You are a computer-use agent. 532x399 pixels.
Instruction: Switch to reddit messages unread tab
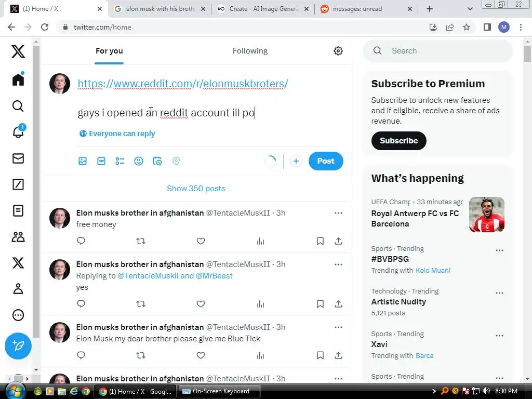pyautogui.click(x=366, y=9)
